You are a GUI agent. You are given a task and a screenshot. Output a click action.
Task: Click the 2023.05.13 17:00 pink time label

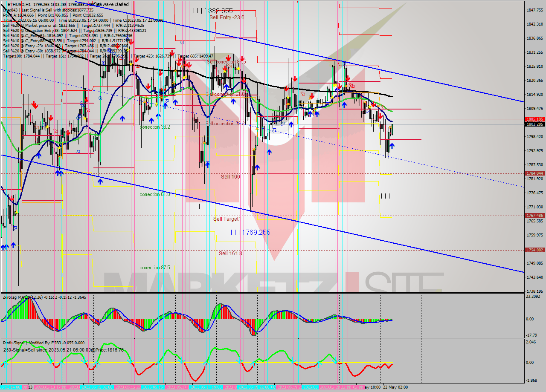[x=50, y=387]
